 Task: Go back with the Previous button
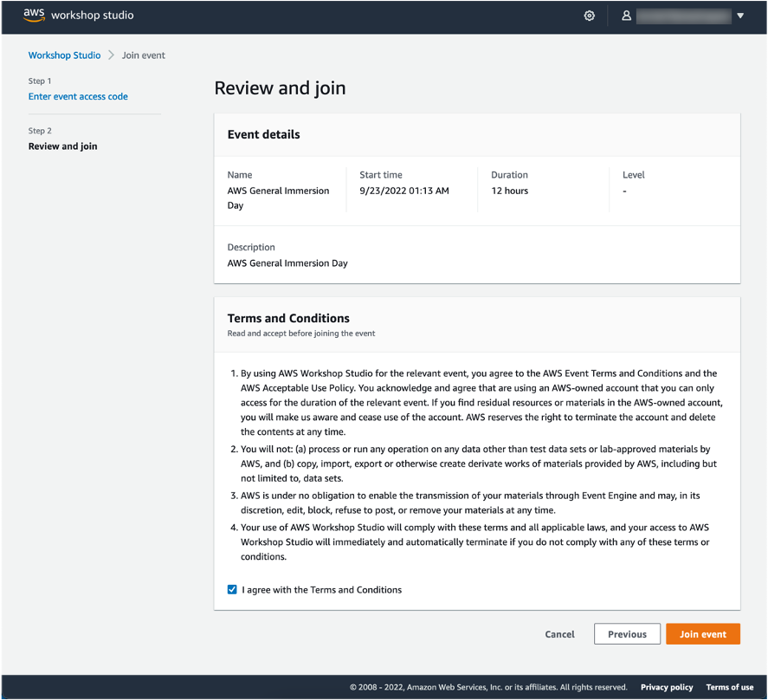click(x=627, y=634)
